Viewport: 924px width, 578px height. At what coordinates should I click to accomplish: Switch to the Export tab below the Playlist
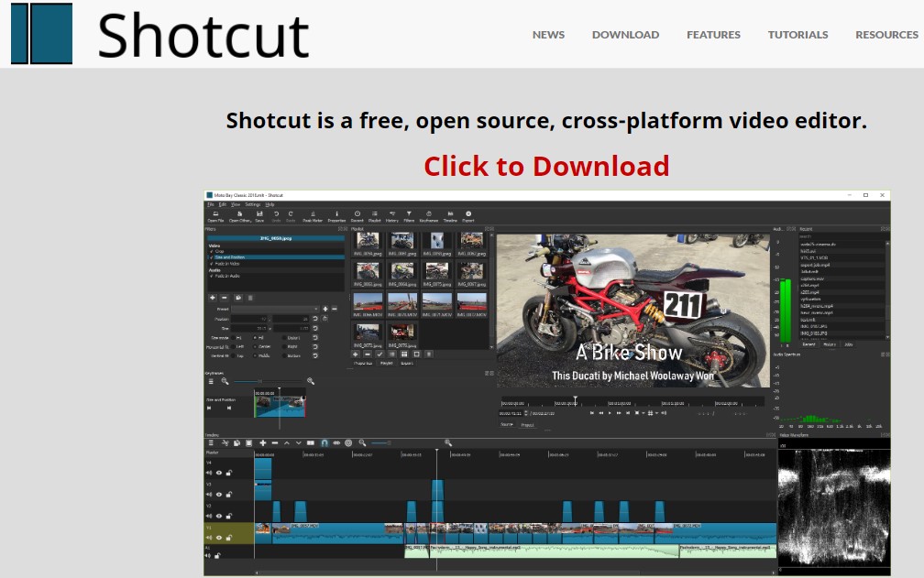click(x=407, y=363)
